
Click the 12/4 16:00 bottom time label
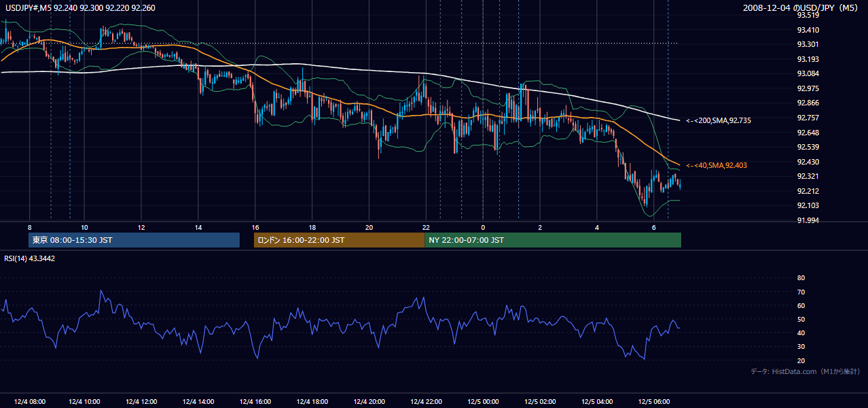point(256,402)
